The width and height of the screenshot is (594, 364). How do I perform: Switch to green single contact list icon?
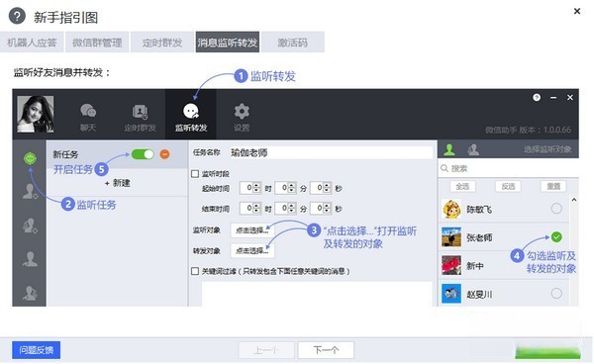449,149
